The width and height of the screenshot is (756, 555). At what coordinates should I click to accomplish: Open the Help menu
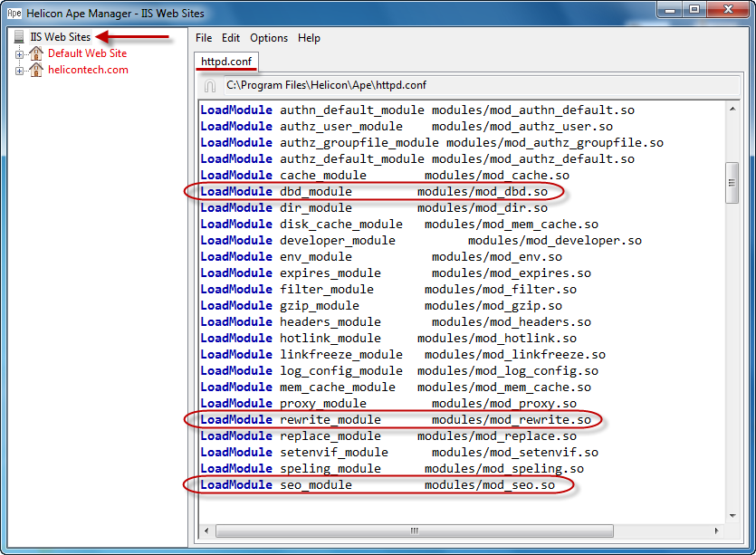pos(309,38)
